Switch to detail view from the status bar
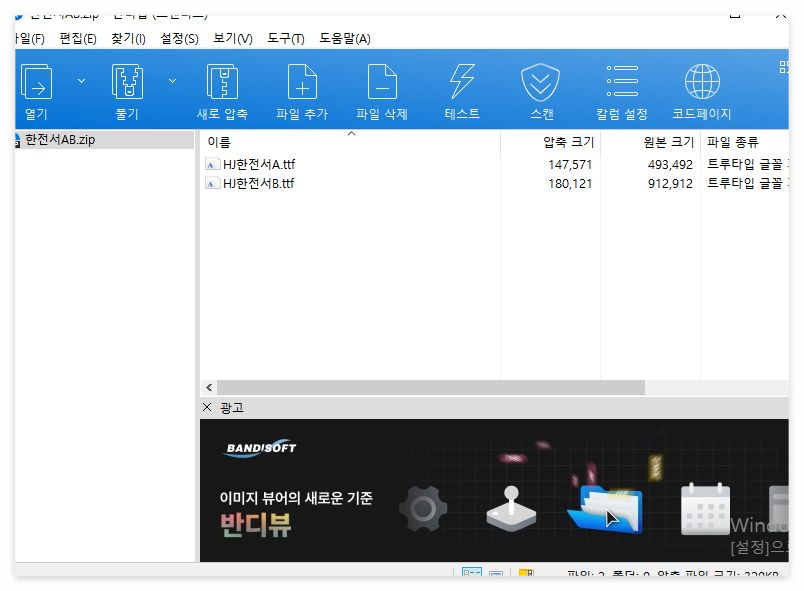This screenshot has height=591, width=804. pyautogui.click(x=470, y=573)
